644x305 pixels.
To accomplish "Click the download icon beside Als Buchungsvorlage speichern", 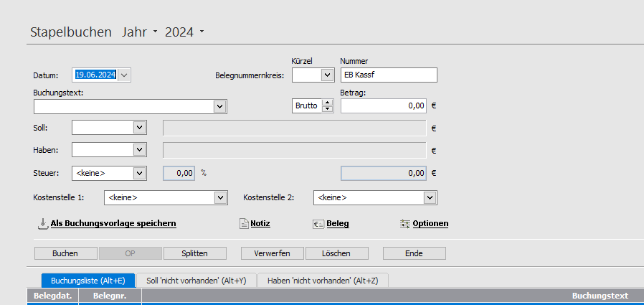I will point(42,224).
